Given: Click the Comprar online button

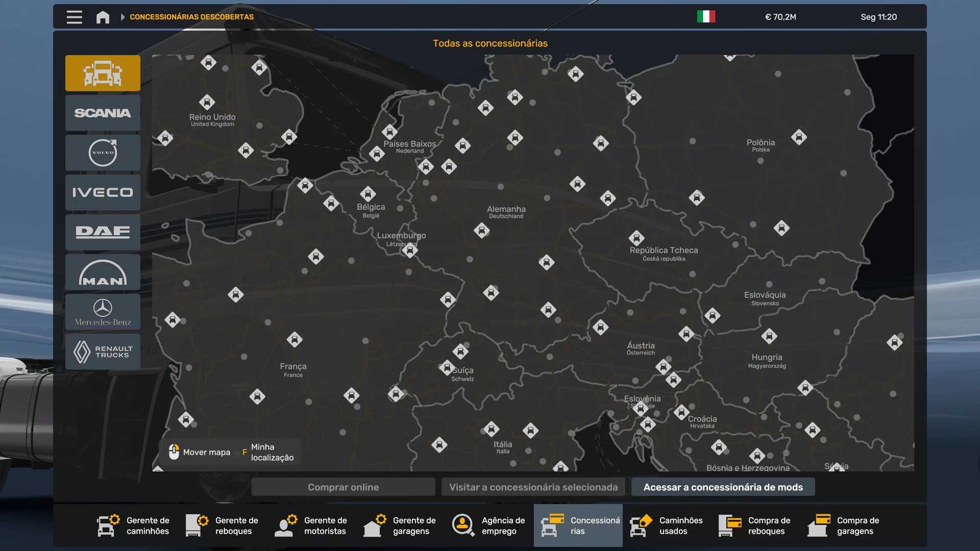Looking at the screenshot, I should tap(343, 487).
